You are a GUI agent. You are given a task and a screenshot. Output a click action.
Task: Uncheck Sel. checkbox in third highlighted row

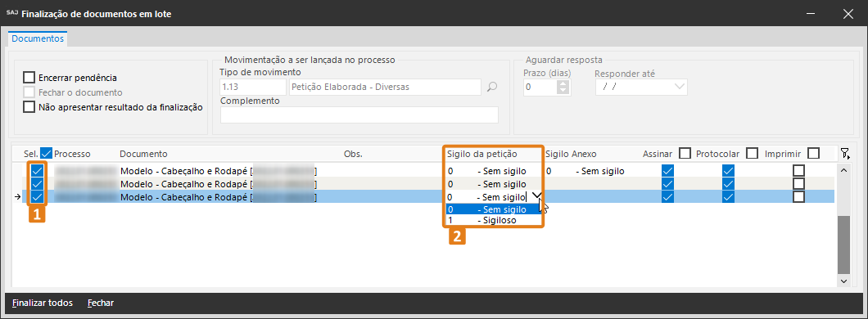[37, 197]
